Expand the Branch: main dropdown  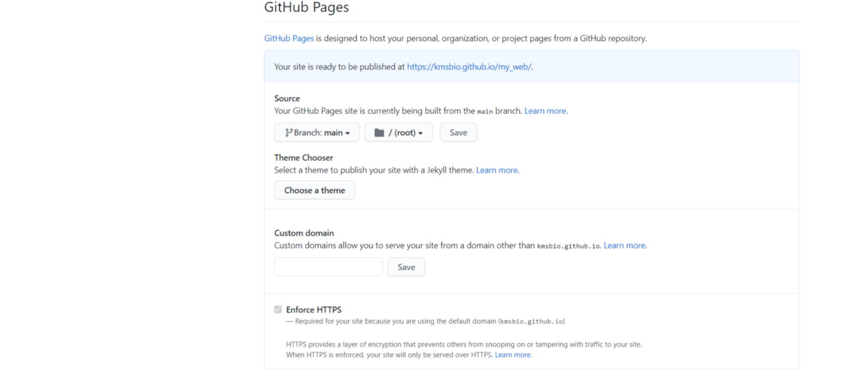pyautogui.click(x=317, y=133)
